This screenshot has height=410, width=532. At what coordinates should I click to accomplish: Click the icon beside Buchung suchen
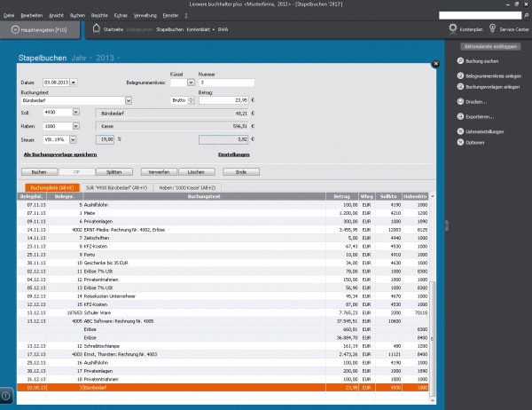460,61
